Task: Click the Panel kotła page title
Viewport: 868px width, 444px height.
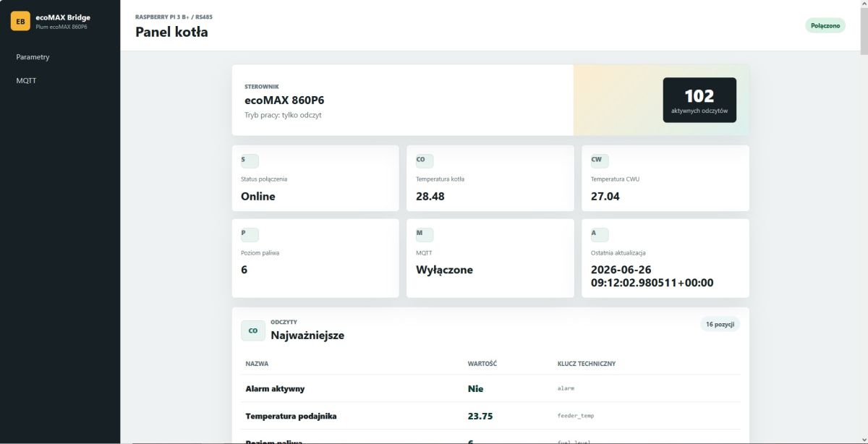Action: click(x=171, y=32)
